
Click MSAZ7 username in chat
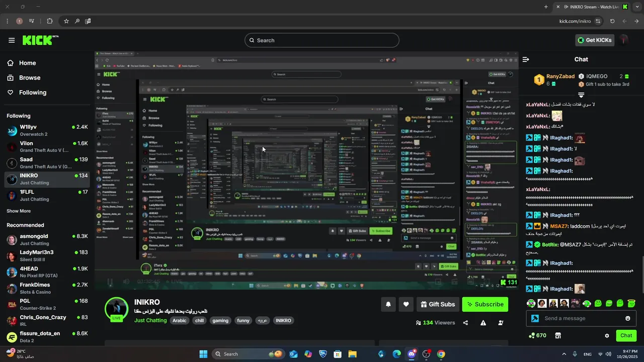[x=559, y=226]
